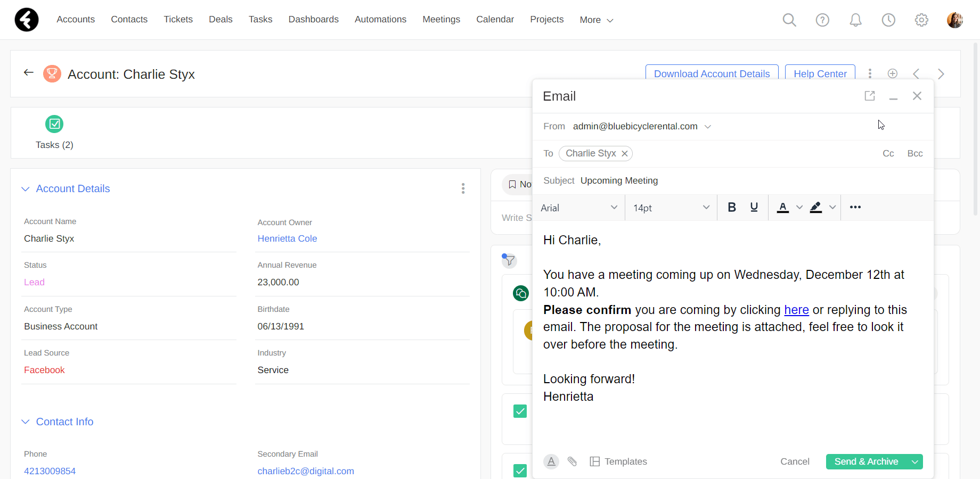This screenshot has height=479, width=980.
Task: Open the user profile avatar
Action: [954, 20]
